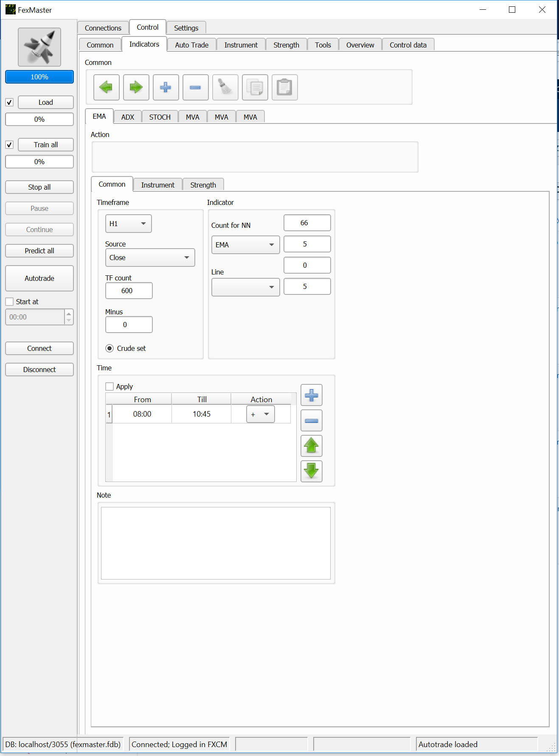Select the Crude set radio button
The height and width of the screenshot is (756, 559).
pyautogui.click(x=110, y=348)
